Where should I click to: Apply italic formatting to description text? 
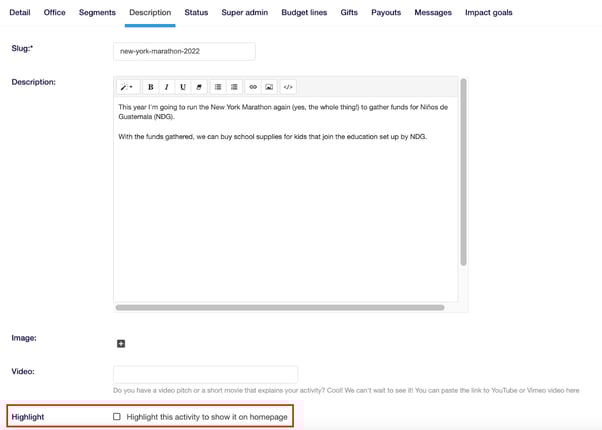(167, 87)
